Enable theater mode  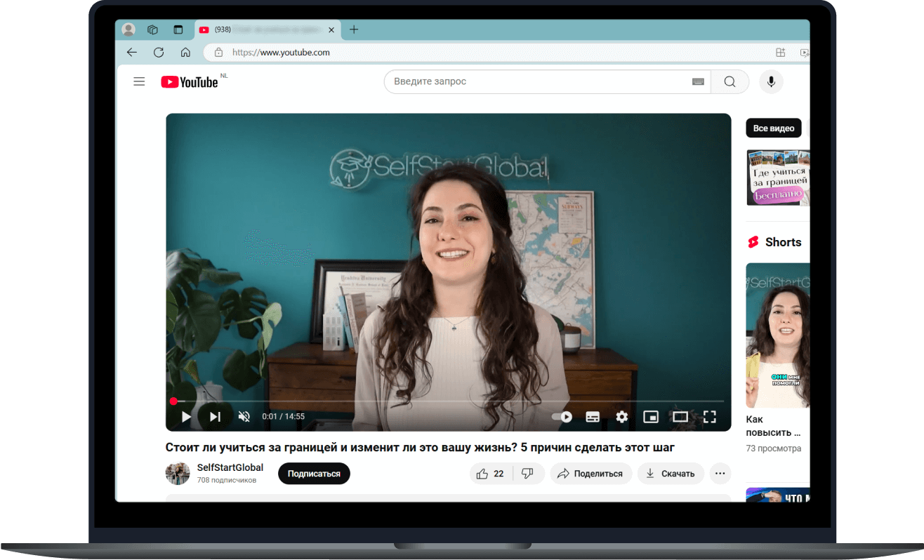click(x=680, y=417)
